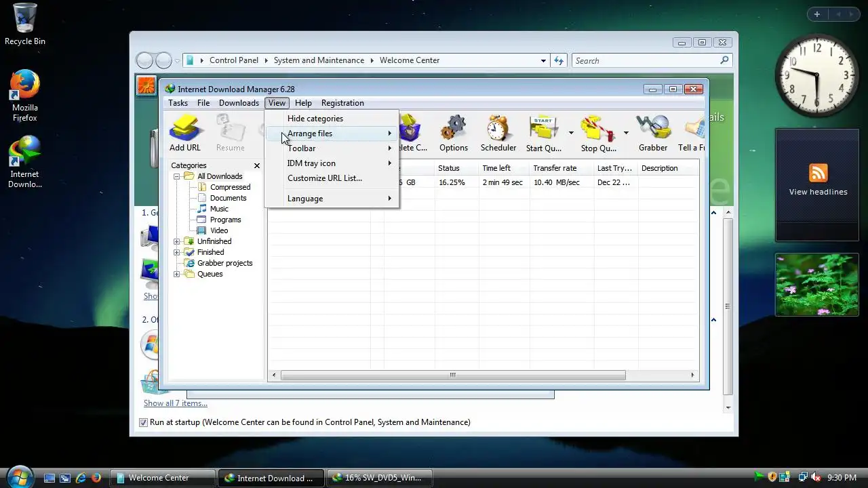Select Music category
The height and width of the screenshot is (488, 868).
click(219, 209)
